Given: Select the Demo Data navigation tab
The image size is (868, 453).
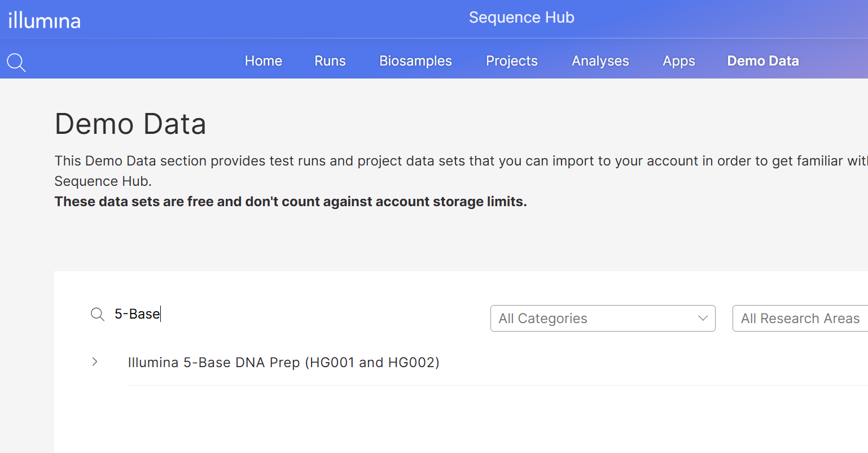Looking at the screenshot, I should click(762, 61).
